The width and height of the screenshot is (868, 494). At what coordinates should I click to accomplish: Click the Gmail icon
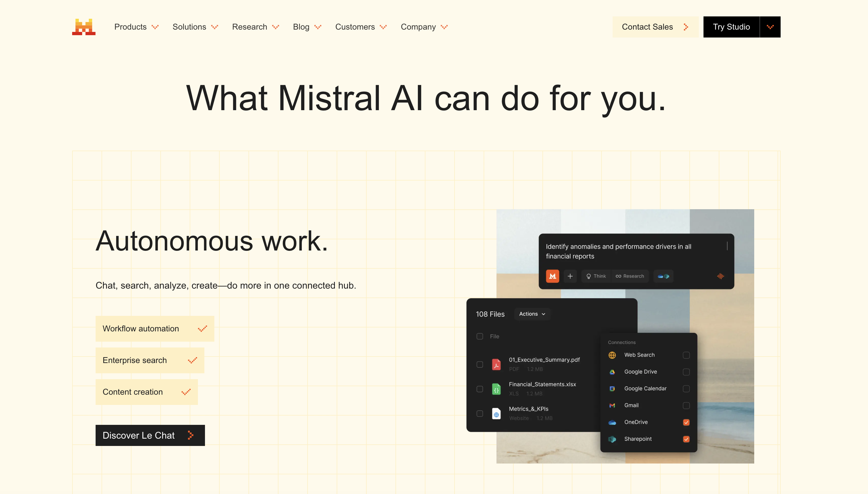click(612, 405)
